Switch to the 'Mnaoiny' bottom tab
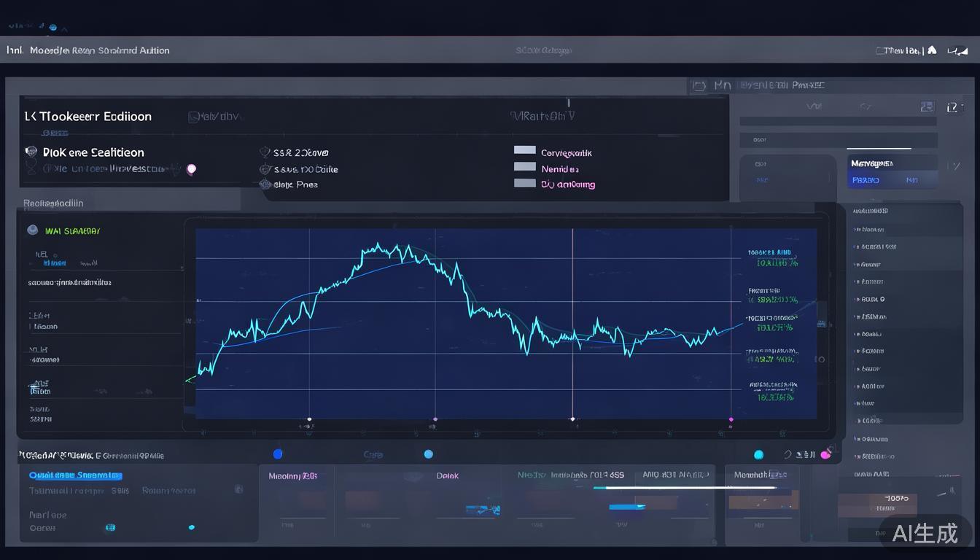 (292, 475)
